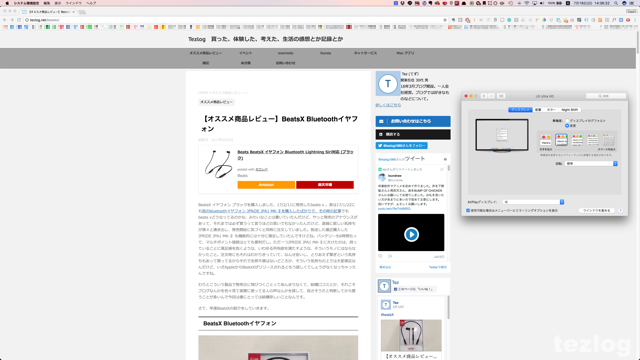The height and width of the screenshot is (360, 640).
Task: Open help in the LG Ultra HD window
Action: pyautogui.click(x=620, y=210)
